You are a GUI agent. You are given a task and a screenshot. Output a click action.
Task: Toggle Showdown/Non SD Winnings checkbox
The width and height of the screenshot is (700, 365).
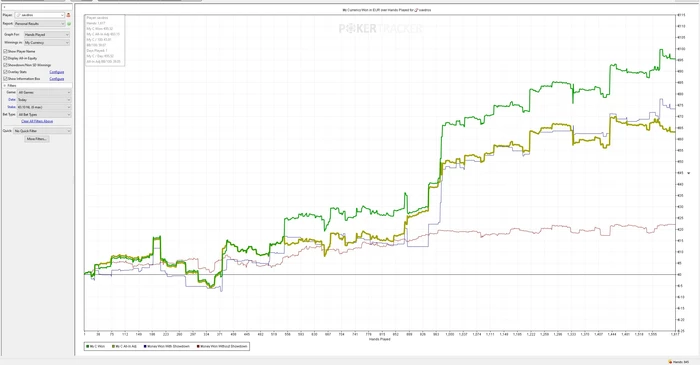point(5,65)
